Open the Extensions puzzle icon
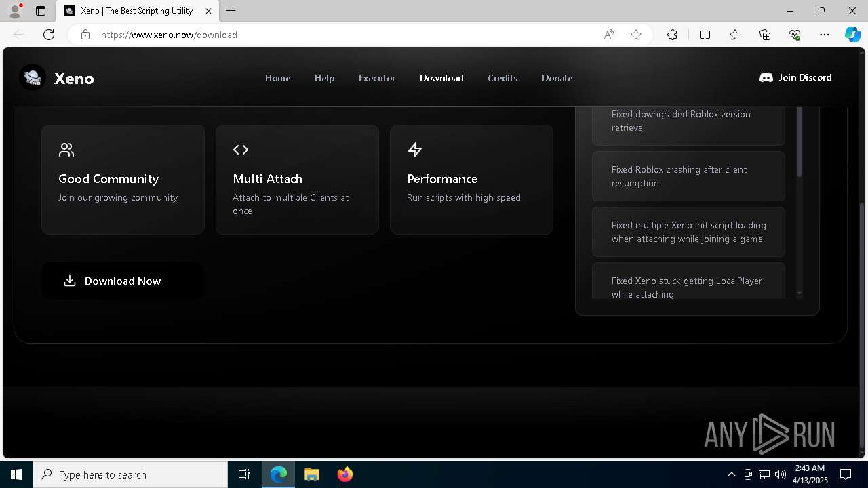868x488 pixels. (672, 35)
